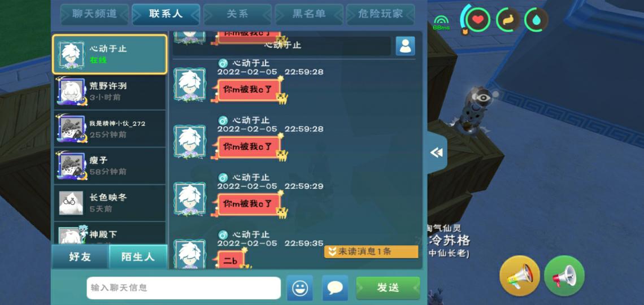Tap the green megaphone shout icon
The width and height of the screenshot is (644, 305).
tap(564, 276)
